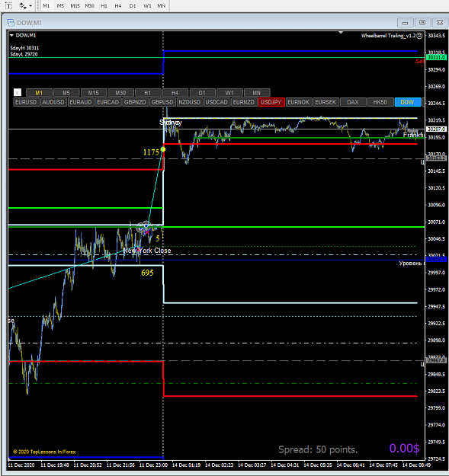Collapse the panel with the 'v' button
Image resolution: width=449 pixels, height=476 pixels.
click(18, 92)
